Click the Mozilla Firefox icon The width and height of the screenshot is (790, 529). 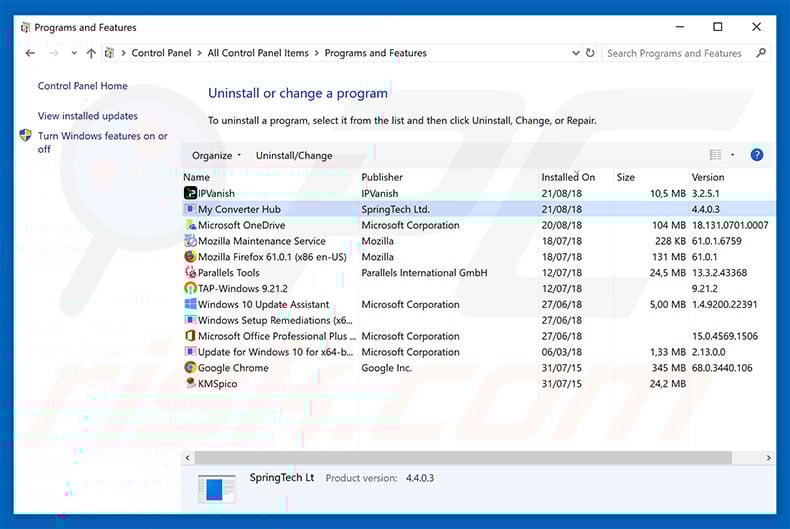(190, 256)
